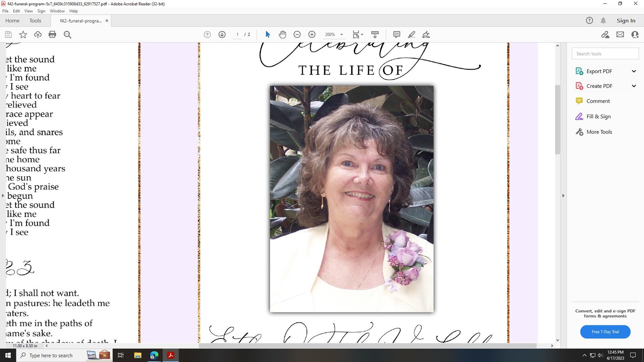The image size is (644, 362).
Task: Activate the Selection arrow tool
Action: (x=267, y=34)
